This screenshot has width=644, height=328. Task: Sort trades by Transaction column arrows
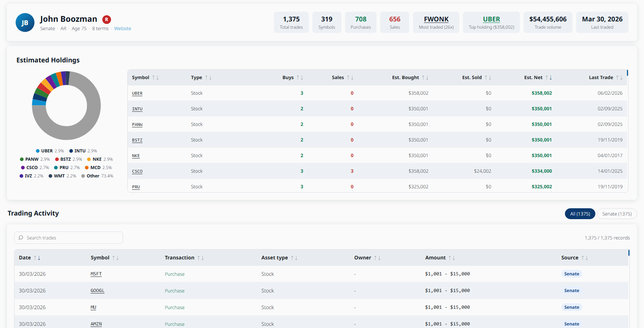200,258
